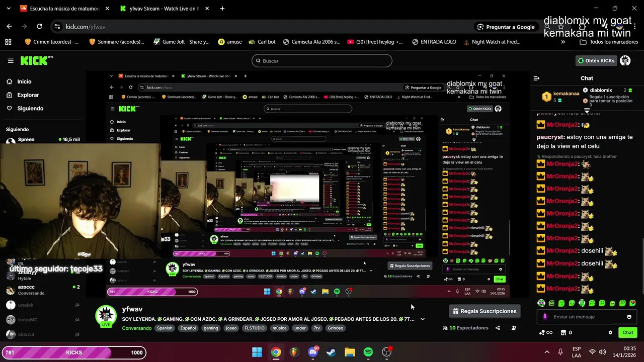The width and height of the screenshot is (644, 362).
Task: Click the KICKS goal progress bar 761 of 1000
Action: tap(74, 352)
